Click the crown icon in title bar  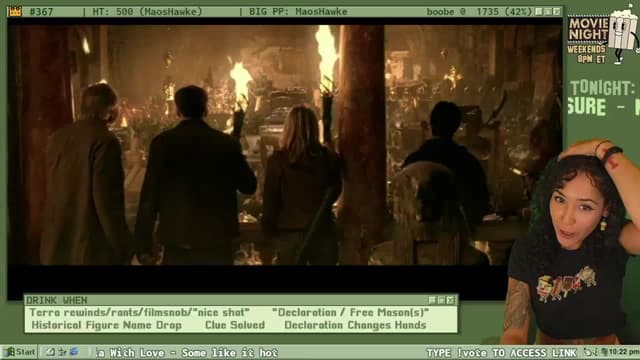pyautogui.click(x=15, y=11)
